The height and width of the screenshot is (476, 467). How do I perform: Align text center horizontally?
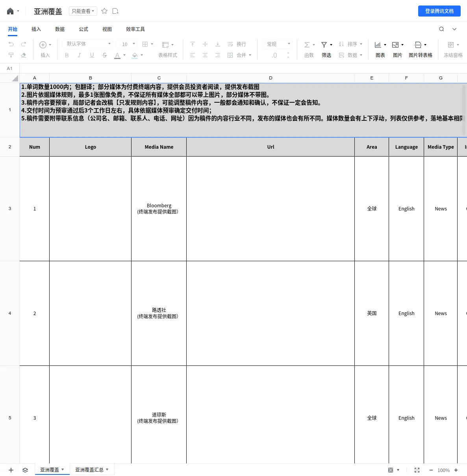click(205, 55)
